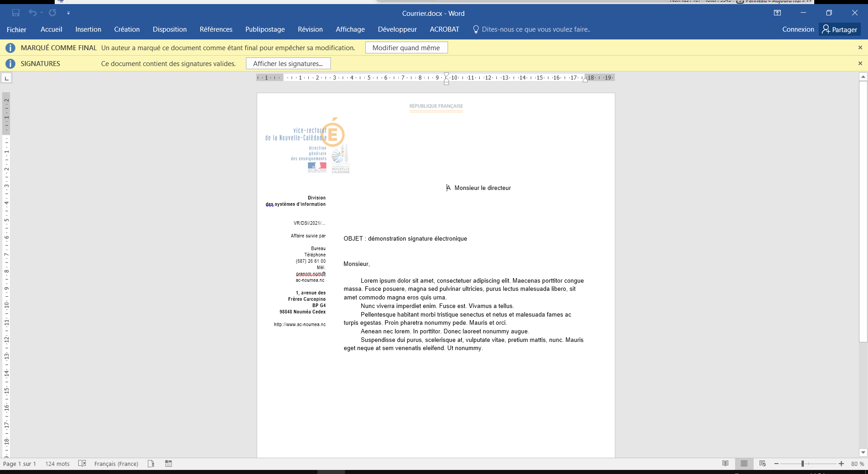
Task: Open the spelling check status bar icon
Action: (x=82, y=464)
